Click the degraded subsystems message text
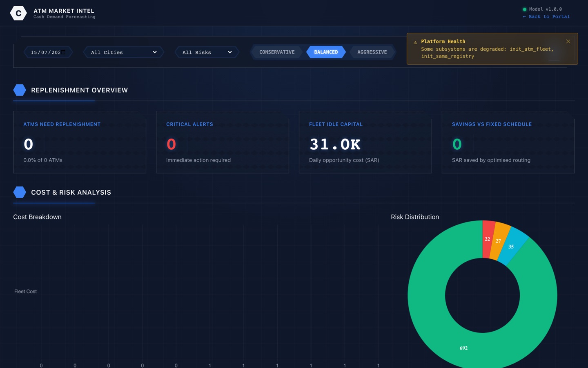Image resolution: width=588 pixels, height=368 pixels. tap(488, 53)
